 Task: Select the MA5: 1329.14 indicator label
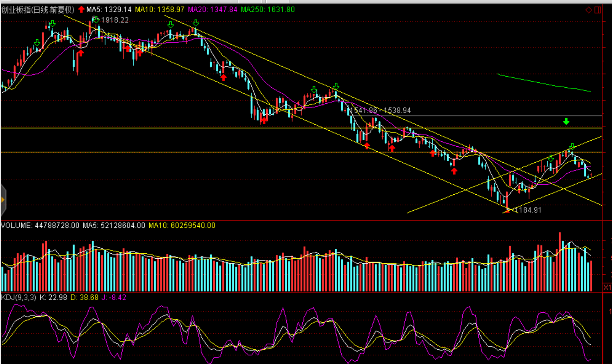(x=109, y=9)
